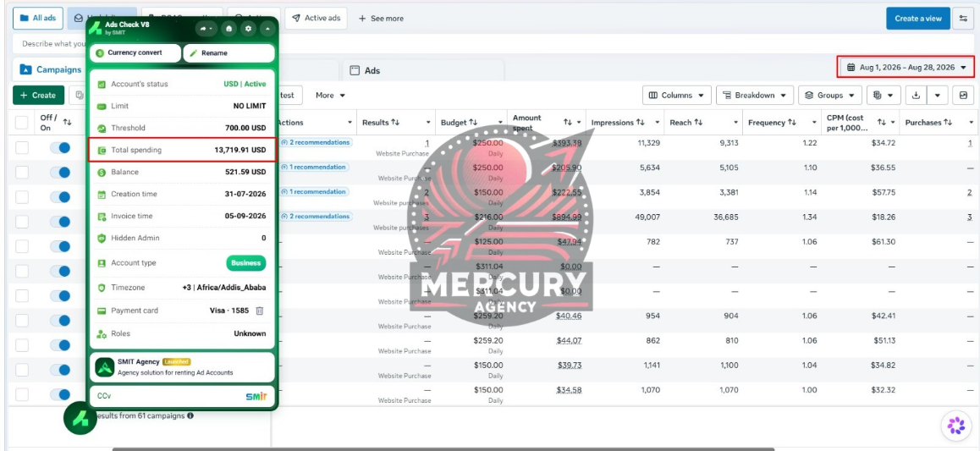Image resolution: width=980 pixels, height=451 pixels.
Task: Toggle off the campaign that spent $222.55
Action: (60, 197)
